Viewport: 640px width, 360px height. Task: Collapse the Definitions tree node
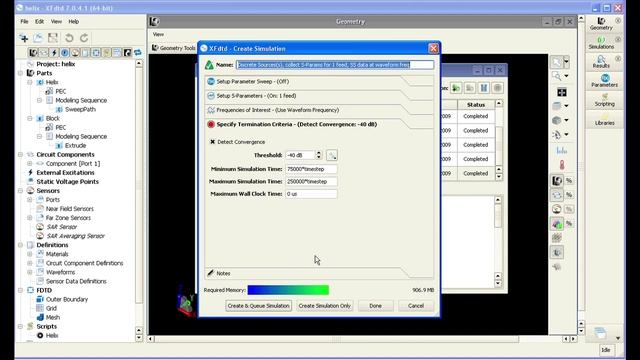20,245
